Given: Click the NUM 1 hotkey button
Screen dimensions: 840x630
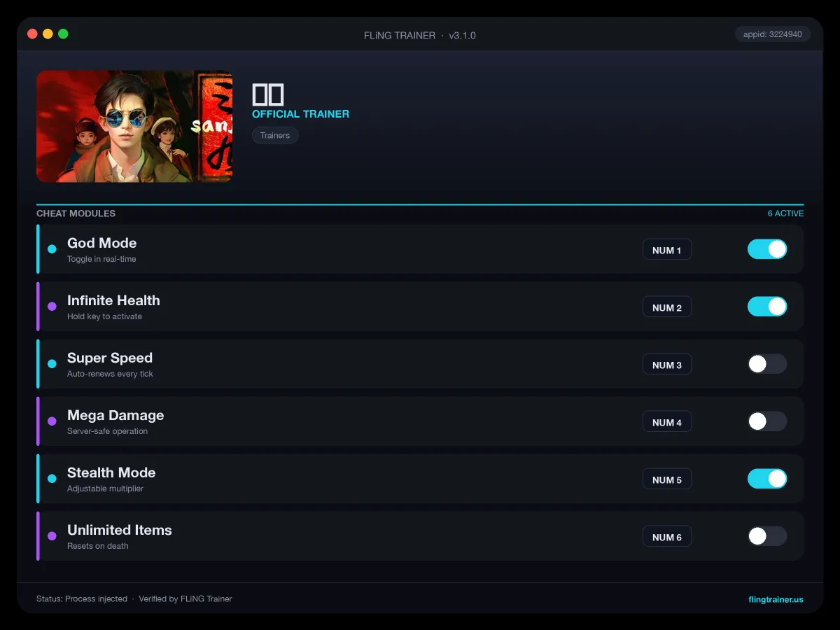Looking at the screenshot, I should pyautogui.click(x=667, y=250).
